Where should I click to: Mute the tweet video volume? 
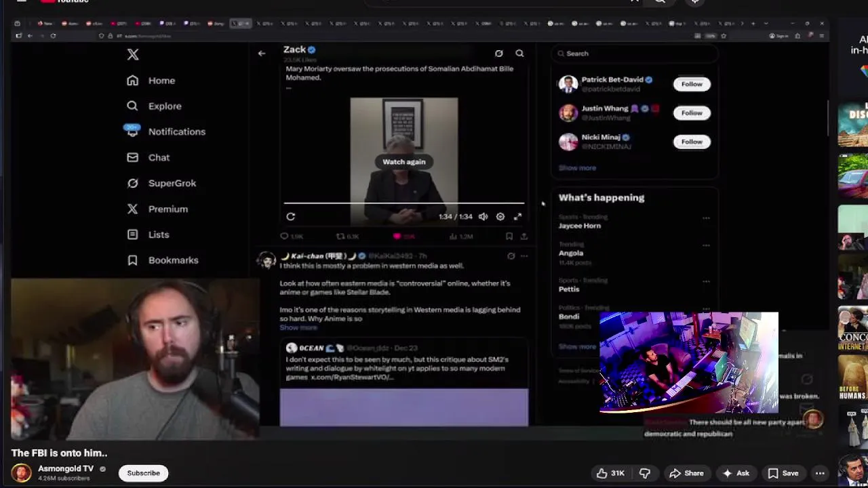click(483, 217)
